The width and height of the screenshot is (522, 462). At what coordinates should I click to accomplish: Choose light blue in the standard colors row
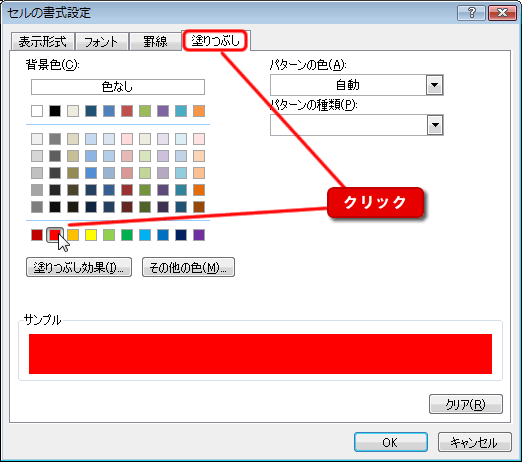145,235
